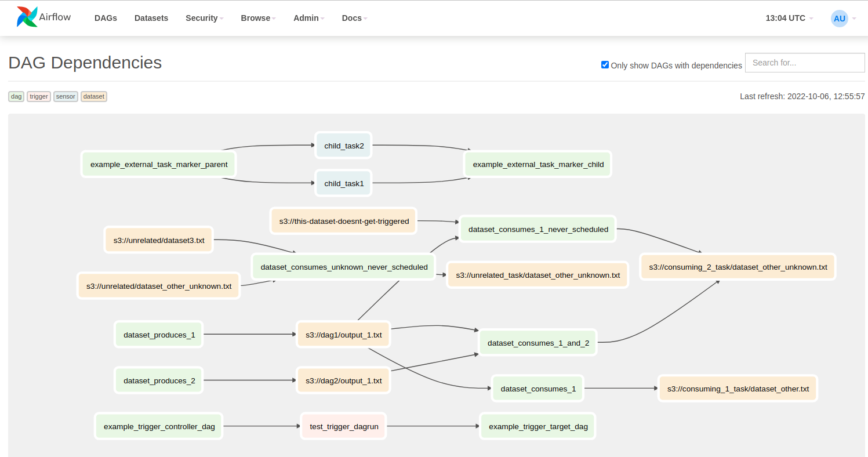Image resolution: width=868 pixels, height=457 pixels.
Task: Click the s3://dag1/output_1.txt dataset node
Action: [343, 335]
